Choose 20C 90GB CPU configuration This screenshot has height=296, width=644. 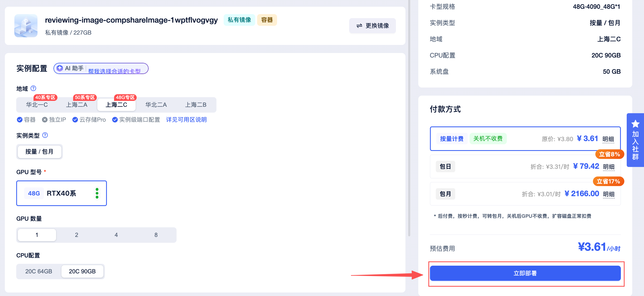[82, 272]
